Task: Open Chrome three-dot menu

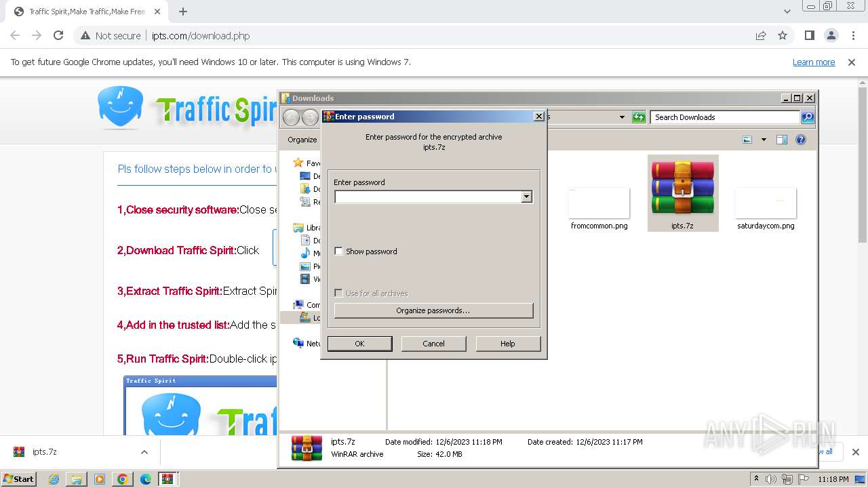Action: [x=853, y=36]
